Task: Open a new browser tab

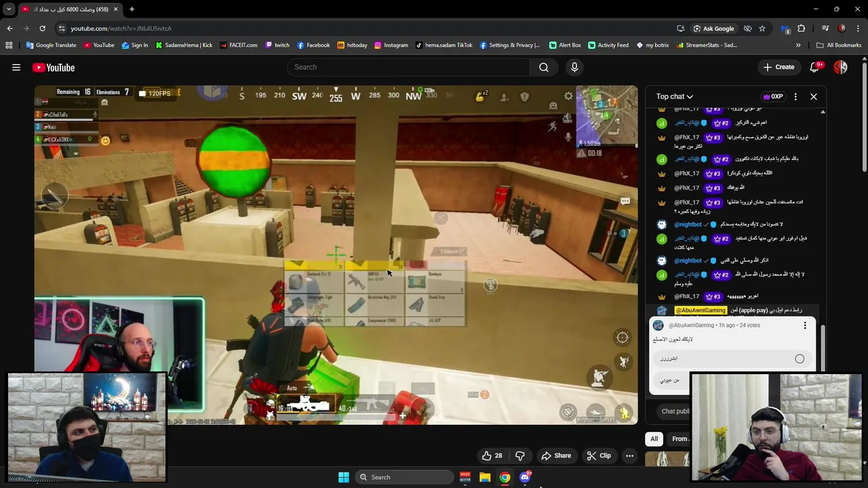Action: tap(132, 9)
